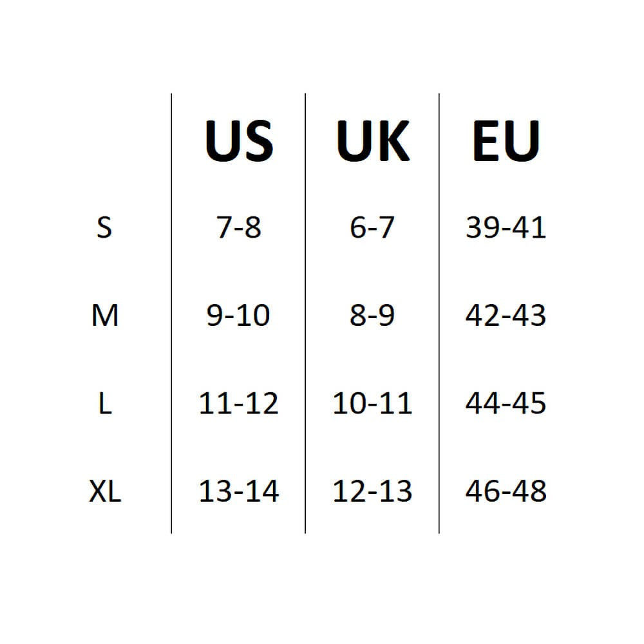The width and height of the screenshot is (644, 644).
Task: Select the EU size 46-48 cell
Action: tap(506, 492)
